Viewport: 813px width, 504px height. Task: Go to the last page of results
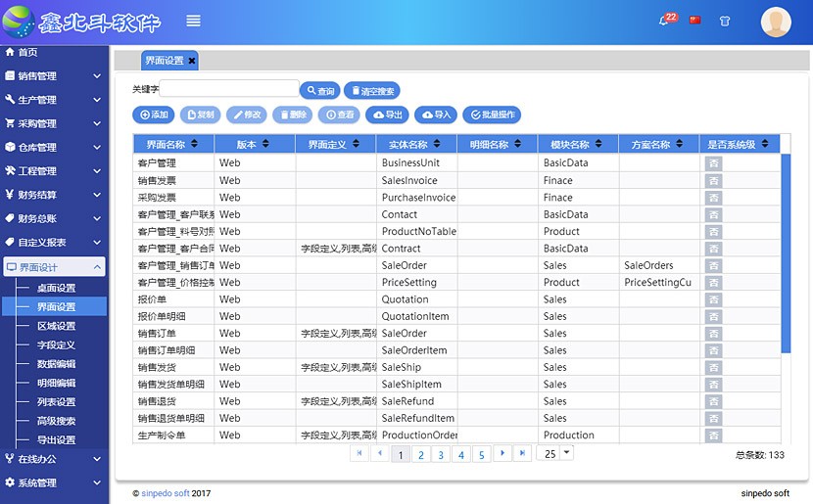click(523, 453)
